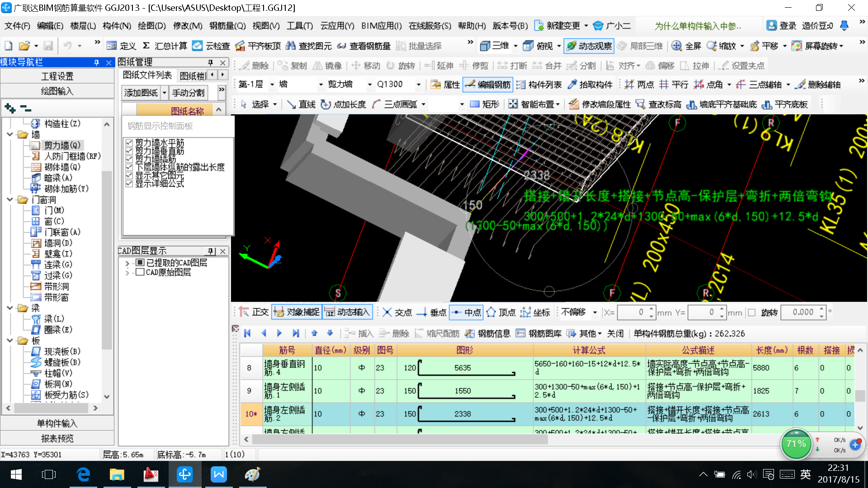Select 点加长度 point plus length tool
Image resolution: width=868 pixels, height=488 pixels.
344,104
